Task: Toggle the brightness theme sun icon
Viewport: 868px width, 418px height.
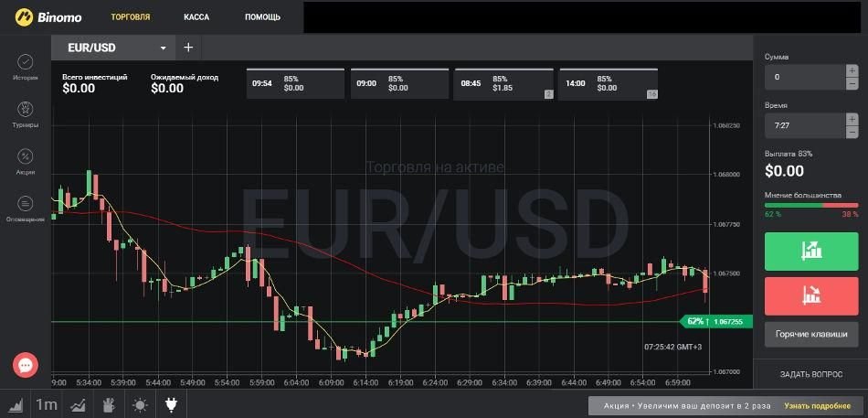Action: click(140, 405)
